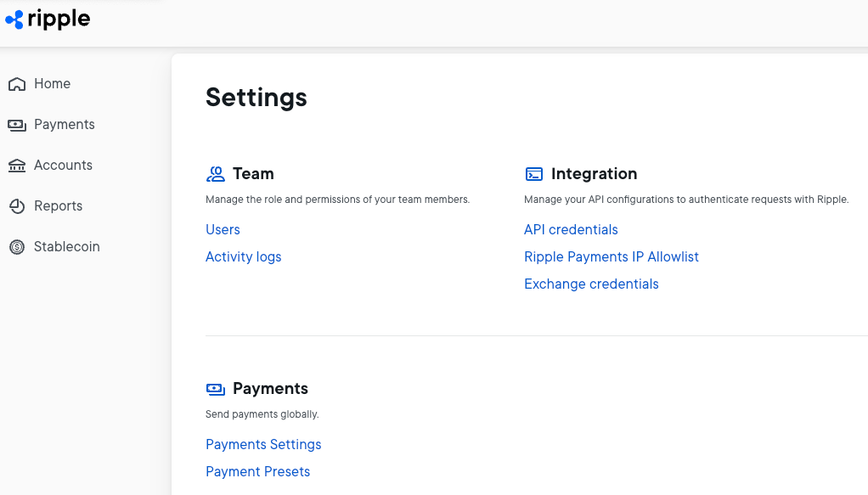Open the Payment Presets link
The height and width of the screenshot is (495, 868).
coord(257,472)
